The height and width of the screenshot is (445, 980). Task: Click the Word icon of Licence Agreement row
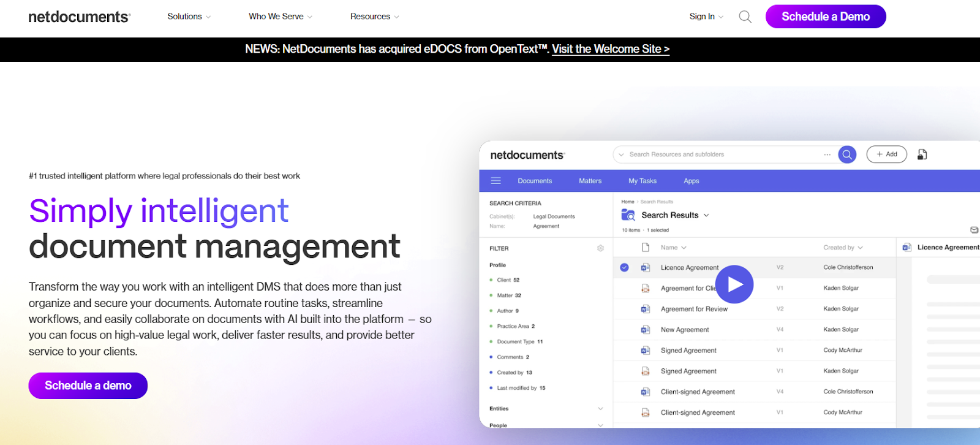645,267
